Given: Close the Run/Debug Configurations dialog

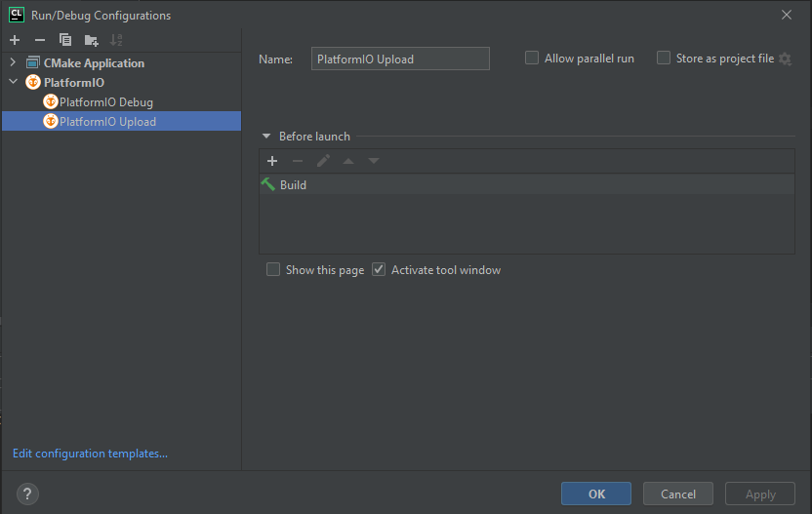Looking at the screenshot, I should point(786,15).
